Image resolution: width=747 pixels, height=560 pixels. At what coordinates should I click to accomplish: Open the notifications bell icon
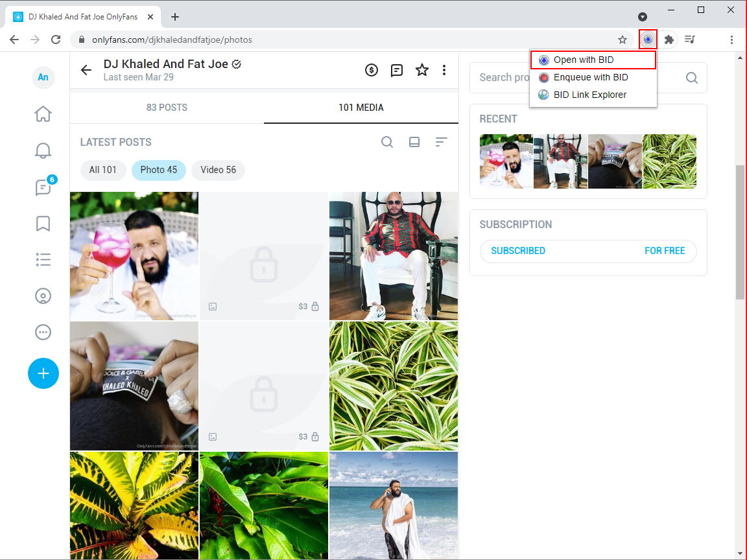tap(43, 150)
